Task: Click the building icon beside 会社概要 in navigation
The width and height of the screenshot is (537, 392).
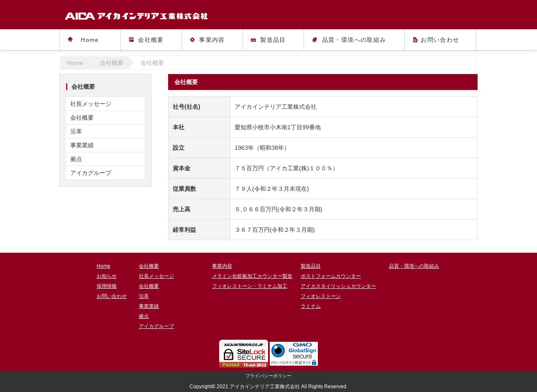Action: [131, 40]
